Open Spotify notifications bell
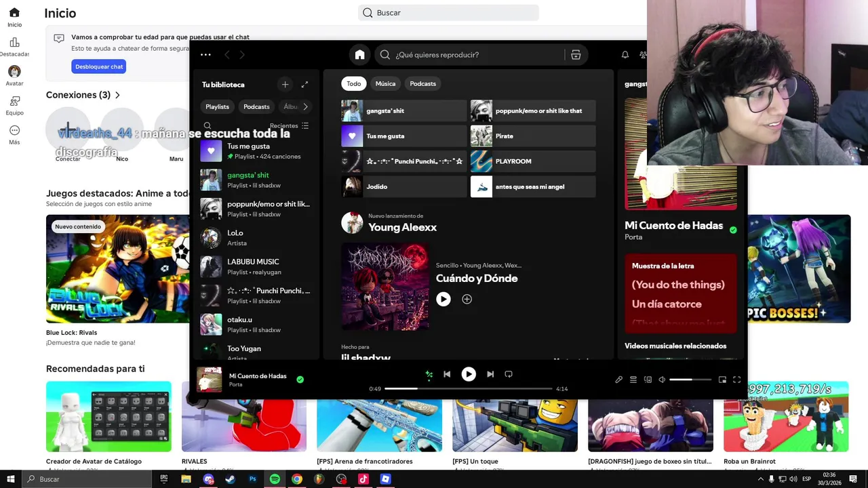The width and height of the screenshot is (868, 488). pos(625,55)
